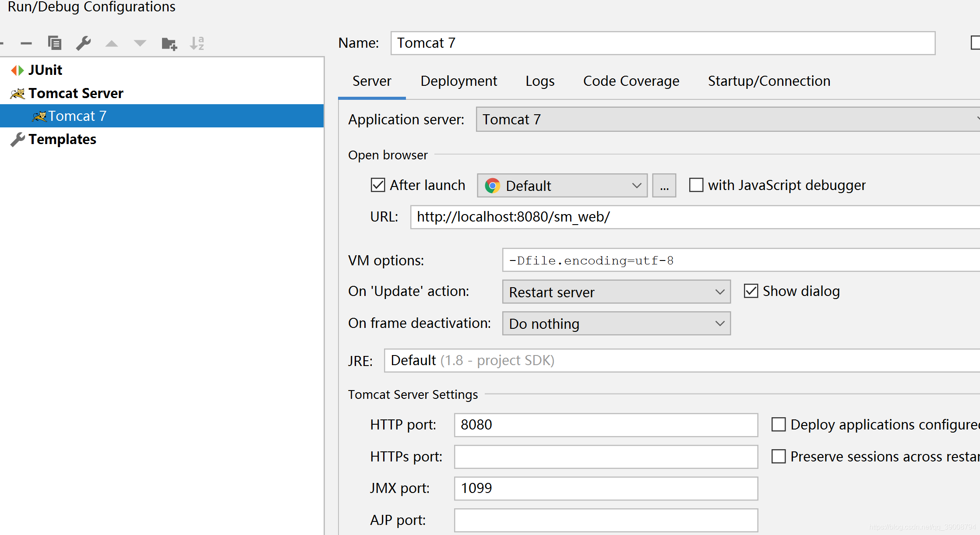Screen dimensions: 980x535
Task: Click the move down arrow icon
Action: coord(140,43)
